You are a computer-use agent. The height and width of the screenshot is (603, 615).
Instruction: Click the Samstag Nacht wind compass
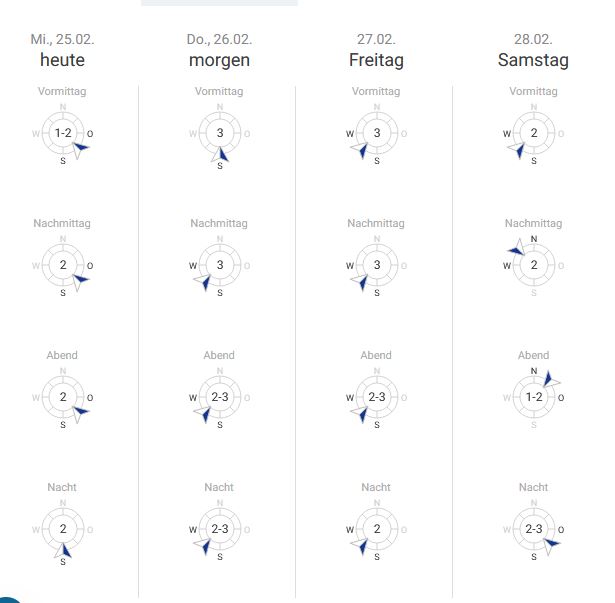tap(534, 529)
